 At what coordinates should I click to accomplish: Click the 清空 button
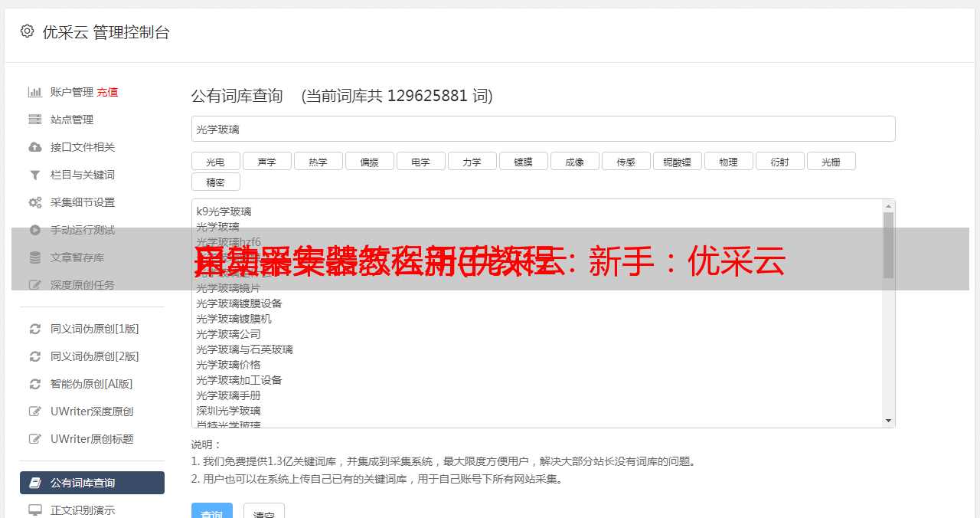click(264, 511)
